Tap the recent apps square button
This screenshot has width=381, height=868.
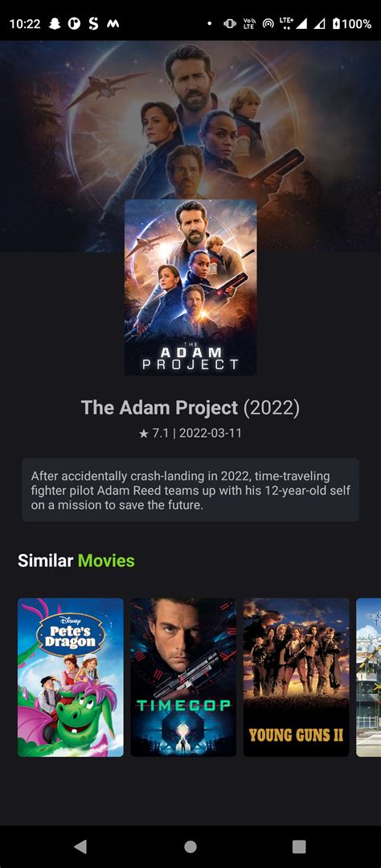(299, 846)
